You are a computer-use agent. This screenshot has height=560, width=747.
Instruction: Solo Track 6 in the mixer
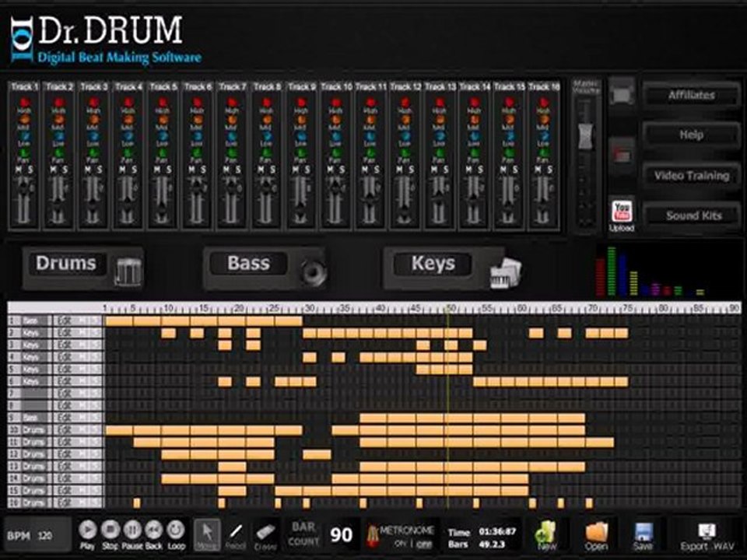(203, 170)
